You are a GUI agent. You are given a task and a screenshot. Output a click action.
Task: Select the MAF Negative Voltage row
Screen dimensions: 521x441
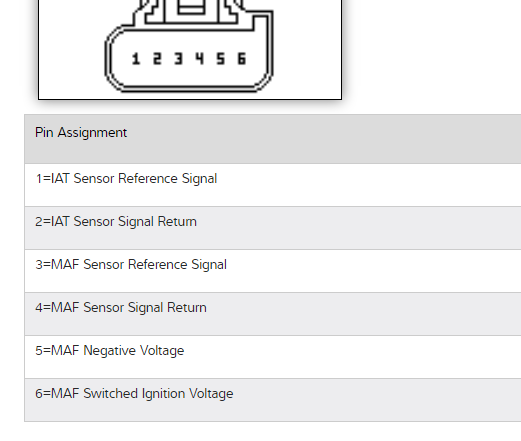(x=273, y=357)
